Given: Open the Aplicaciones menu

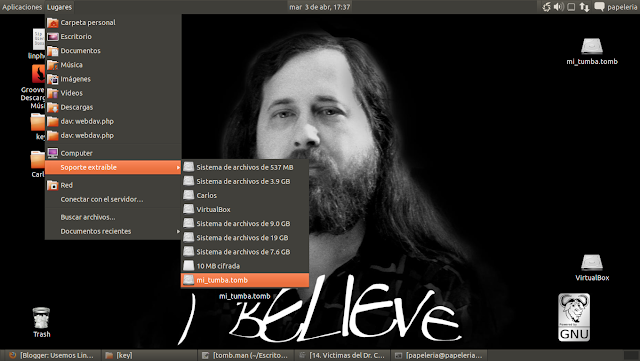Looking at the screenshot, I should pos(22,7).
